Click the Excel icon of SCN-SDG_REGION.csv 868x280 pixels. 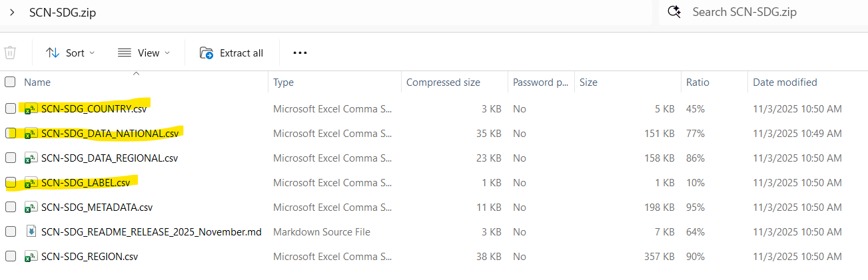(30, 257)
